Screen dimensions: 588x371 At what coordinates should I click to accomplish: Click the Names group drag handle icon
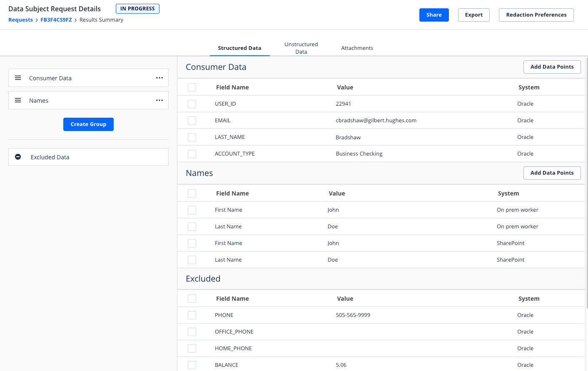click(18, 100)
